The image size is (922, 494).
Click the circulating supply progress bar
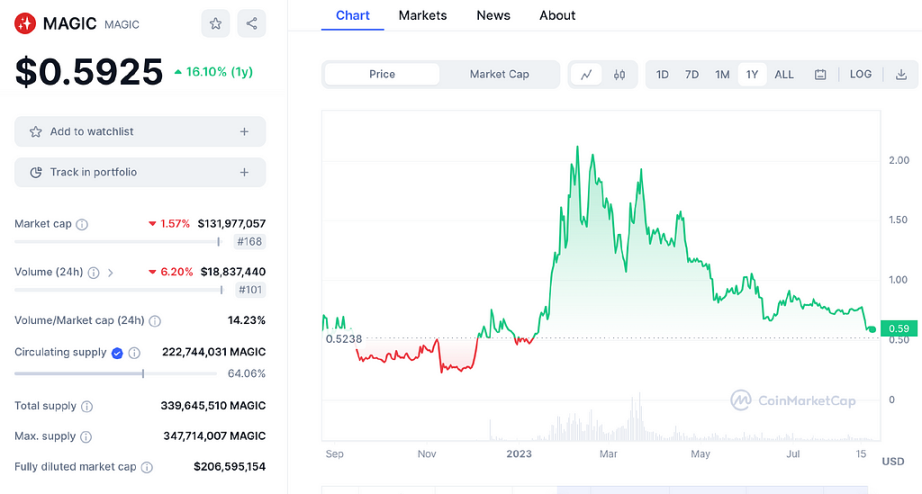(116, 373)
